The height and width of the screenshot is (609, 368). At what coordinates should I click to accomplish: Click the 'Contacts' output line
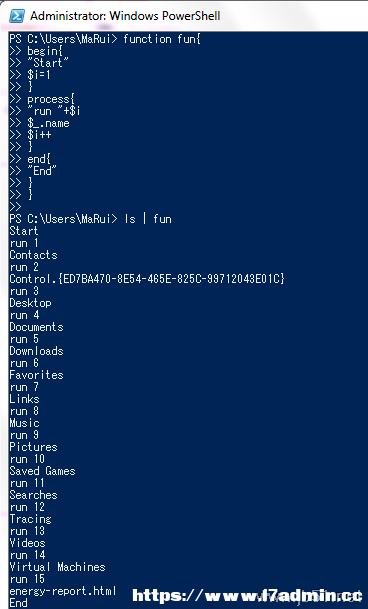click(33, 255)
